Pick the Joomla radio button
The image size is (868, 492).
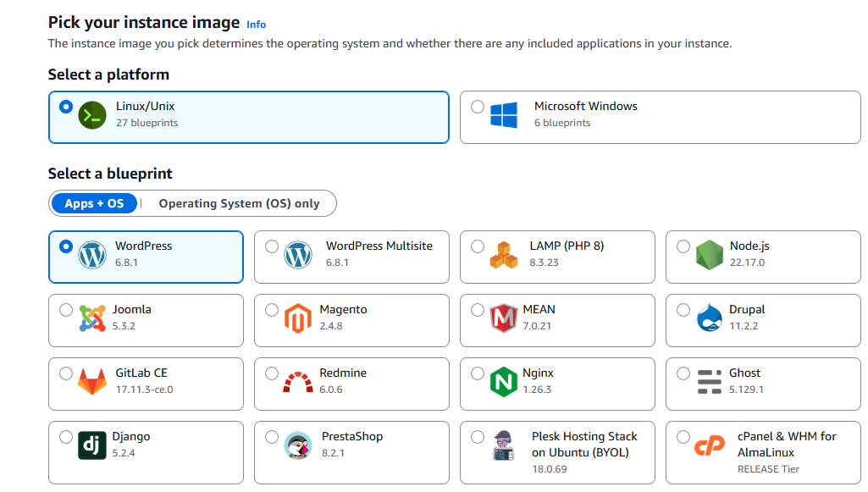66,310
